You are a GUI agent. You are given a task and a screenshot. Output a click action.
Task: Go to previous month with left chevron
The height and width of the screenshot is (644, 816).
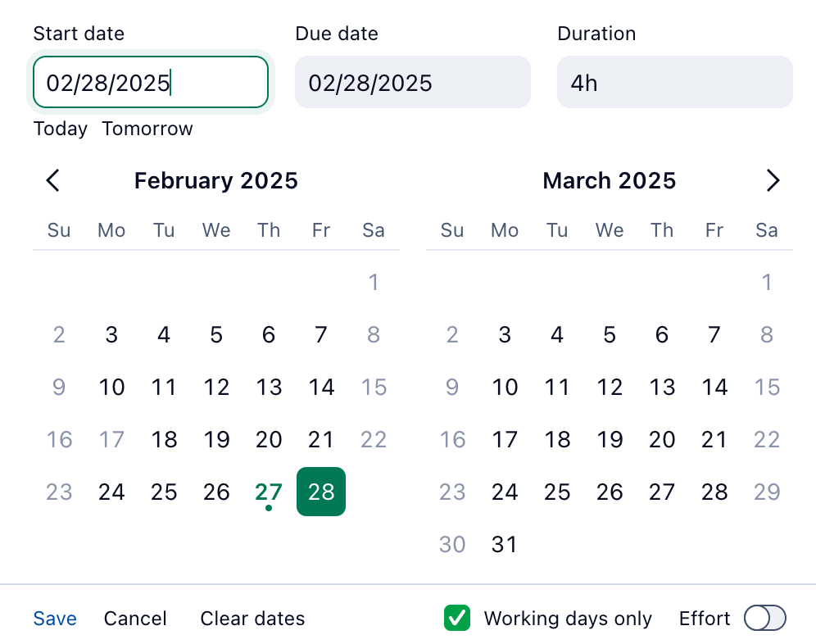click(x=53, y=180)
